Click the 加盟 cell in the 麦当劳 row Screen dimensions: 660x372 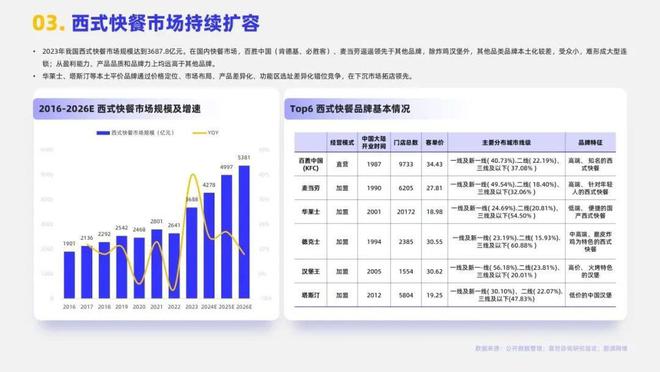point(342,188)
